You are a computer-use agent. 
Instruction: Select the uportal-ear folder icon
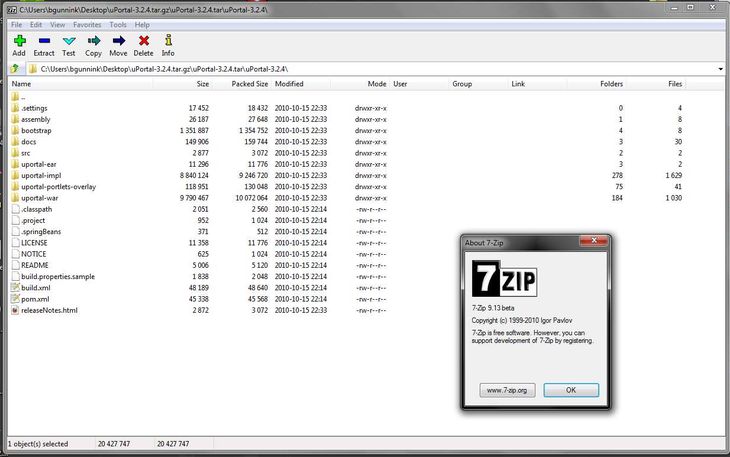15,164
